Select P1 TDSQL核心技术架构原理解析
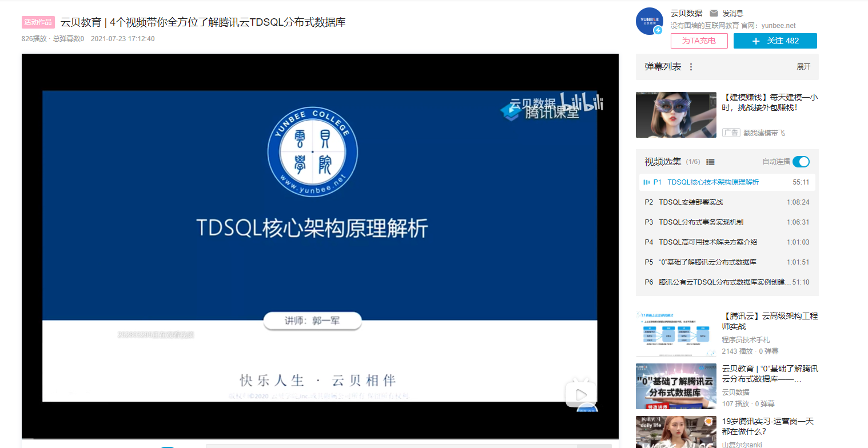 [x=727, y=182]
